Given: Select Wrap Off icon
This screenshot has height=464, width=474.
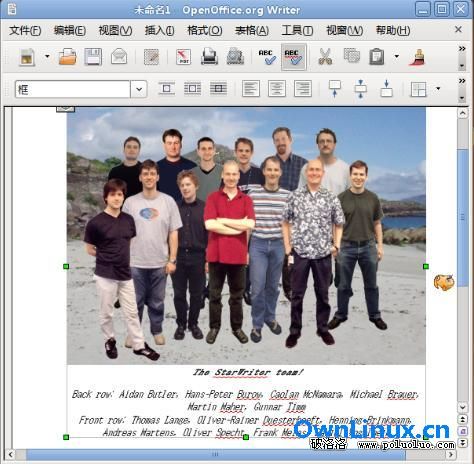Looking at the screenshot, I should point(167,89).
